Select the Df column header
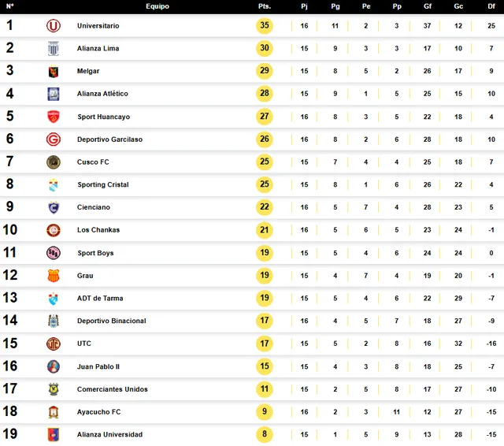 pyautogui.click(x=491, y=6)
